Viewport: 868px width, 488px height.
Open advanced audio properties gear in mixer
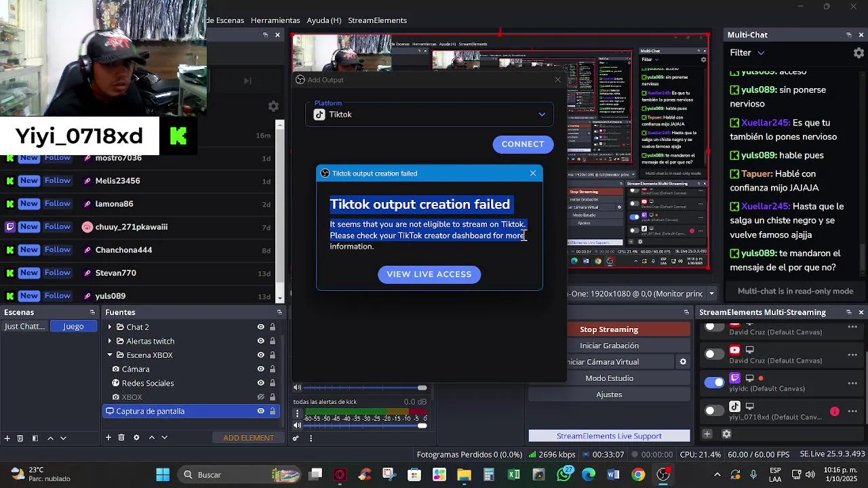296,439
